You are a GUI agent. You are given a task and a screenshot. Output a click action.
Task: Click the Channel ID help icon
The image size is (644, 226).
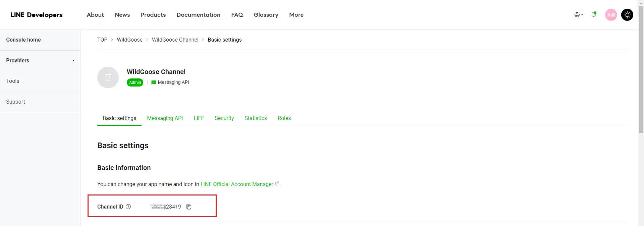(128, 207)
